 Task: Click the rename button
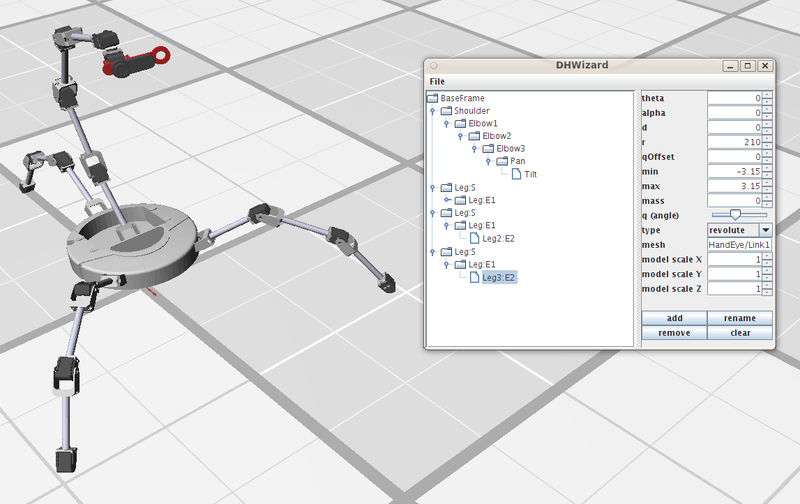(x=739, y=318)
